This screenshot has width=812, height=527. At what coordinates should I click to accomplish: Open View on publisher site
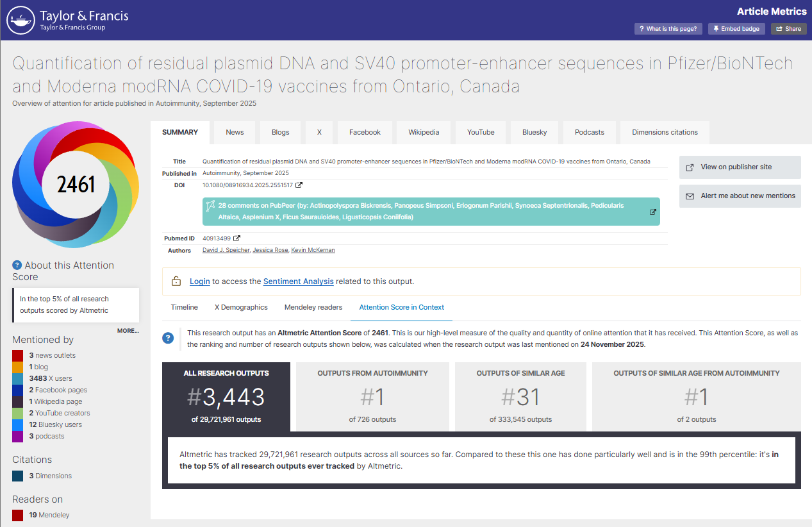[x=740, y=167]
